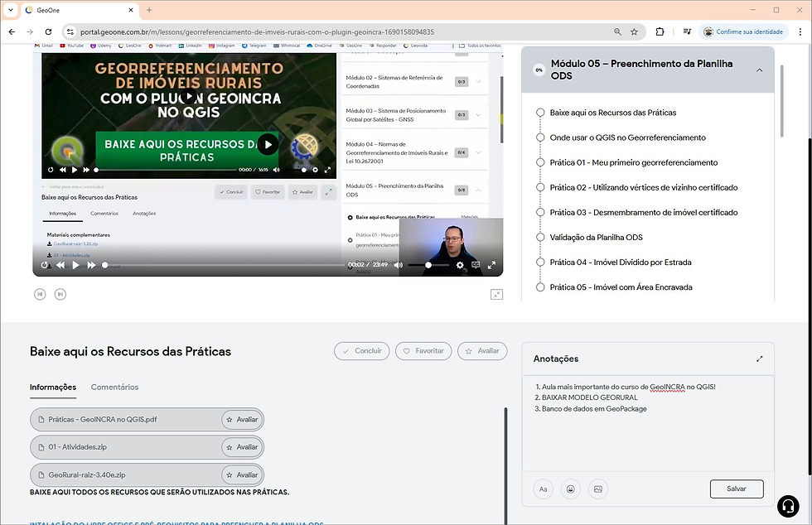Expand the Anotações panel

pos(759,359)
